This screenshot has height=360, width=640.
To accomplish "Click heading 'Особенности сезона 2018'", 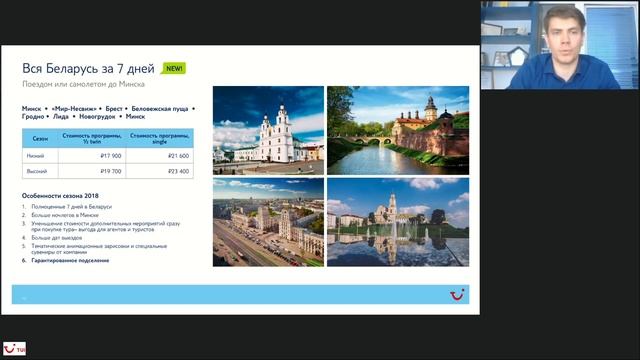I will 60,196.
